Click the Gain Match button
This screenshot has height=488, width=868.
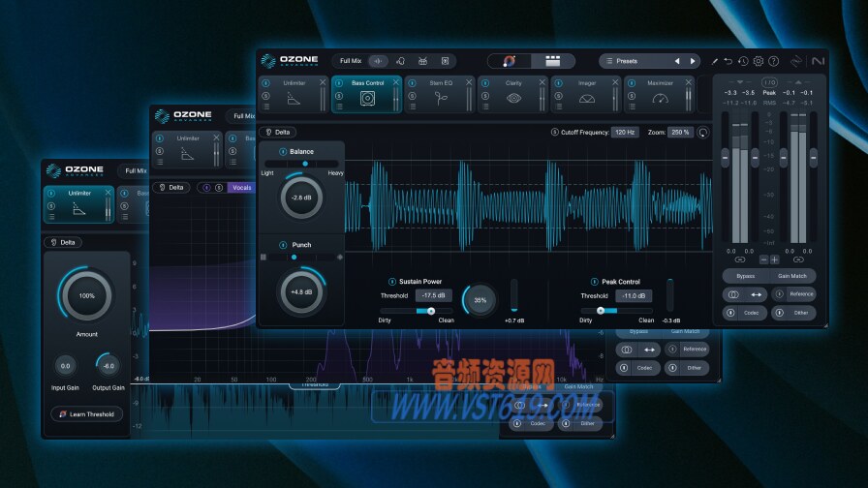pos(792,276)
